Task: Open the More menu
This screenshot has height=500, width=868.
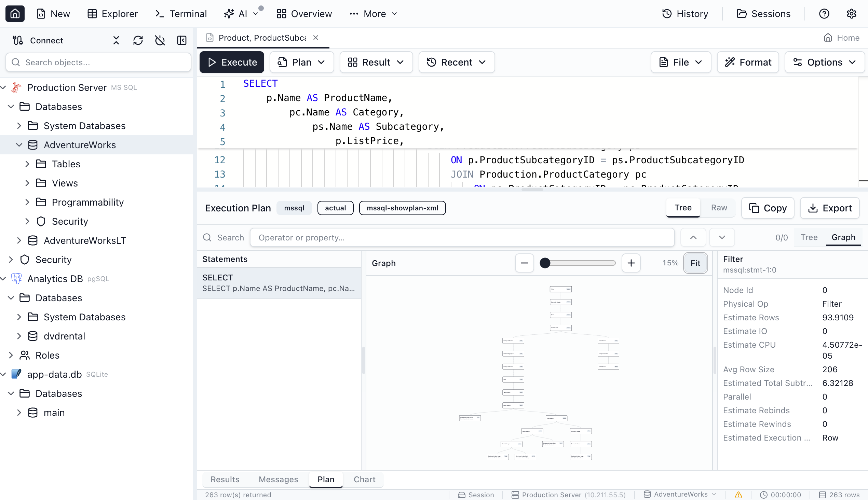Action: pos(373,14)
